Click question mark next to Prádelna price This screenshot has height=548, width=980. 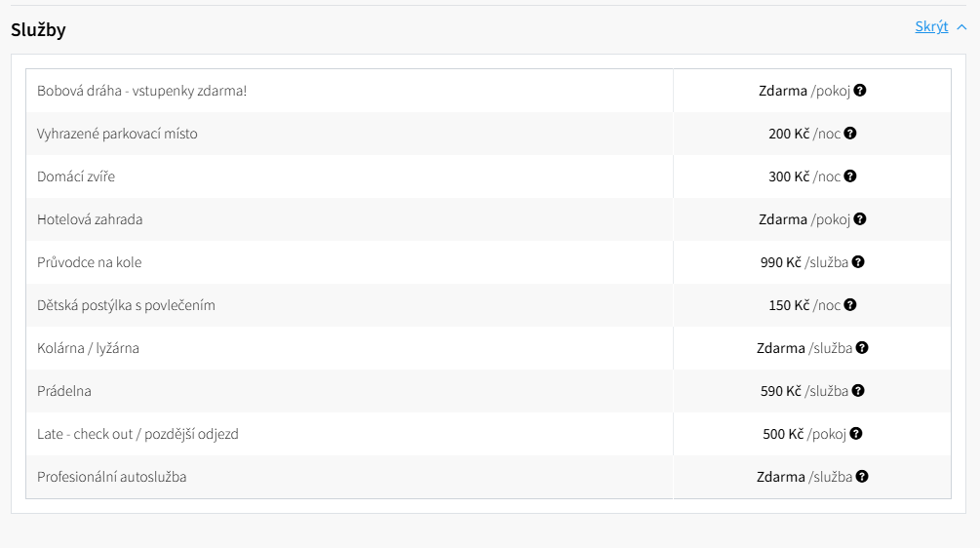(x=858, y=391)
